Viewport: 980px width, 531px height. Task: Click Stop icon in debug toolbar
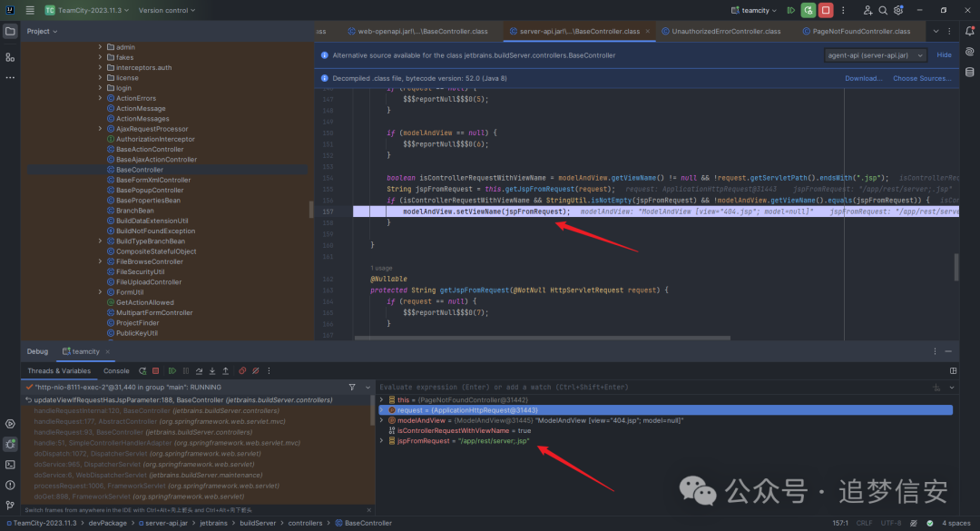(156, 371)
